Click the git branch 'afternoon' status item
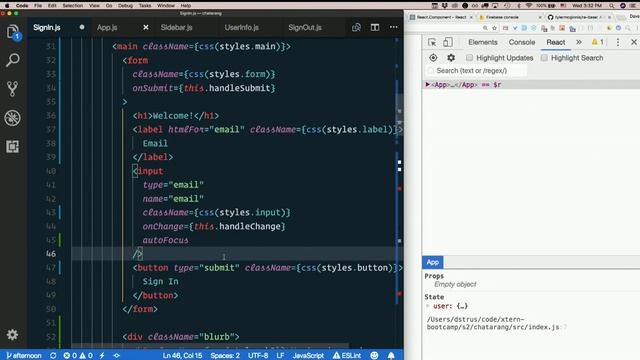Screen dimensions: 640x360 (24, 356)
